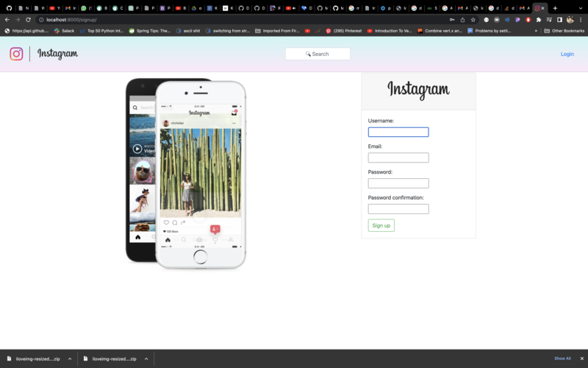Follow the Login link in header
The height and width of the screenshot is (368, 588).
[567, 54]
